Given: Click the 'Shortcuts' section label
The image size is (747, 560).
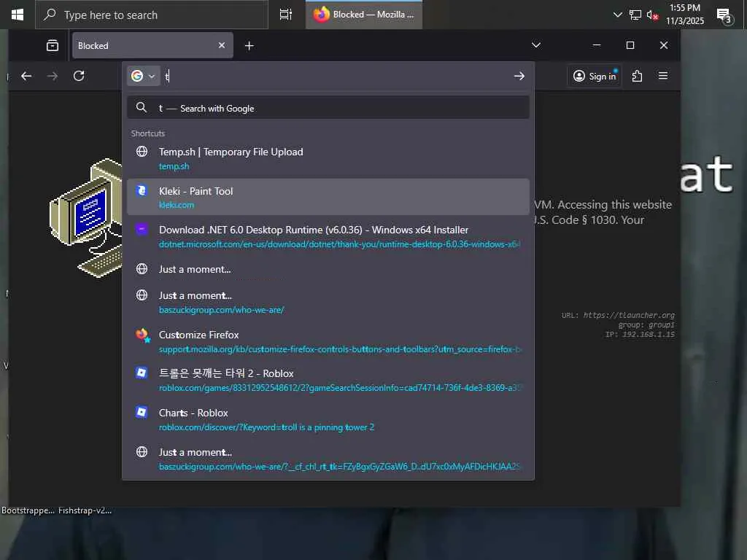Looking at the screenshot, I should pos(147,133).
